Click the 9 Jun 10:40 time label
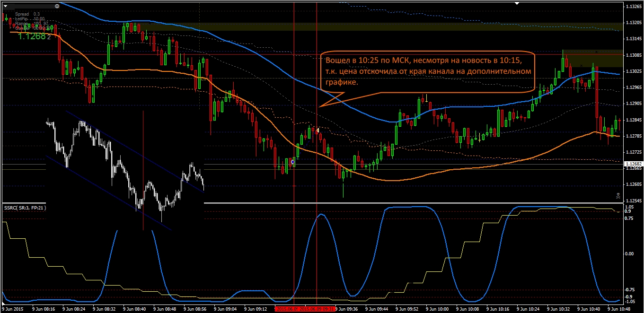This screenshot has height=313, width=644. coord(589,309)
